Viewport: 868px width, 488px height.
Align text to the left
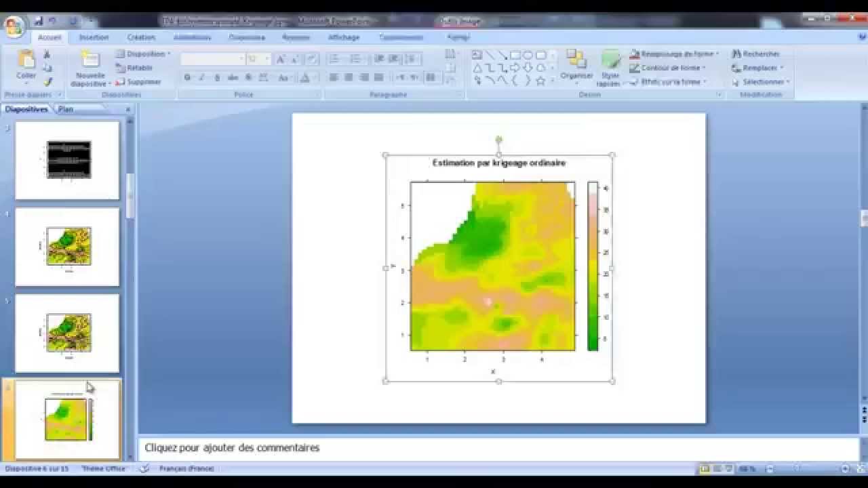pyautogui.click(x=334, y=77)
